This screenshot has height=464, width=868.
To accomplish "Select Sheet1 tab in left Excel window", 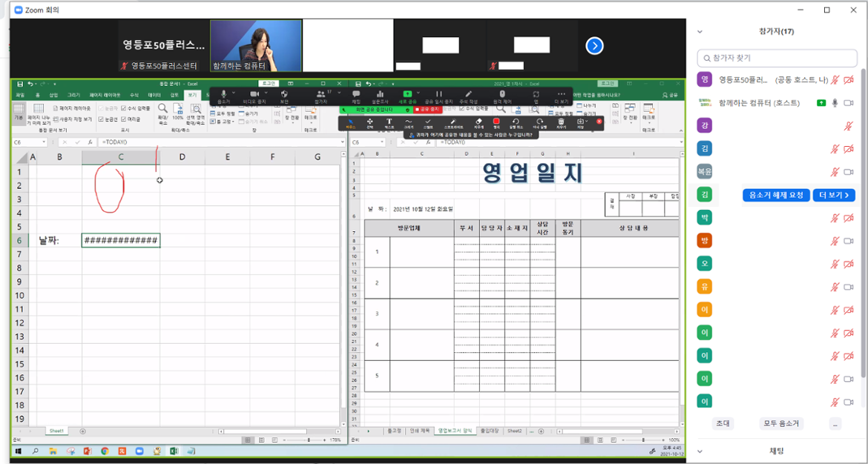I will (x=56, y=431).
